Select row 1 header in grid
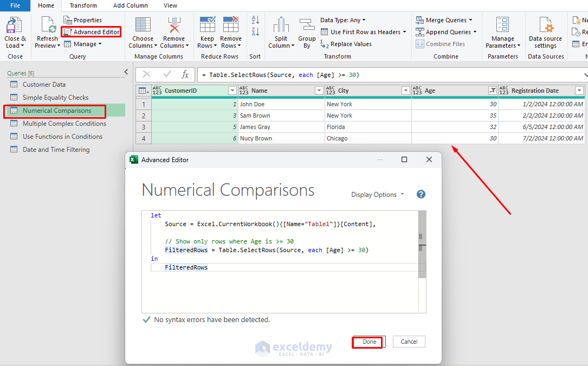The image size is (588, 366). (x=143, y=104)
